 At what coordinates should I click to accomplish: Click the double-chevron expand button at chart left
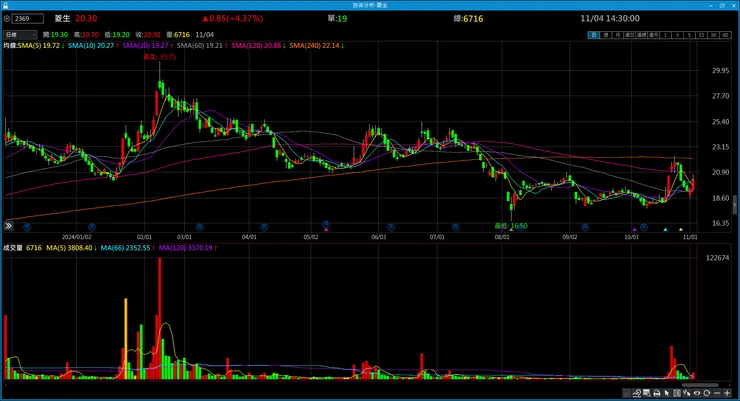(8, 226)
